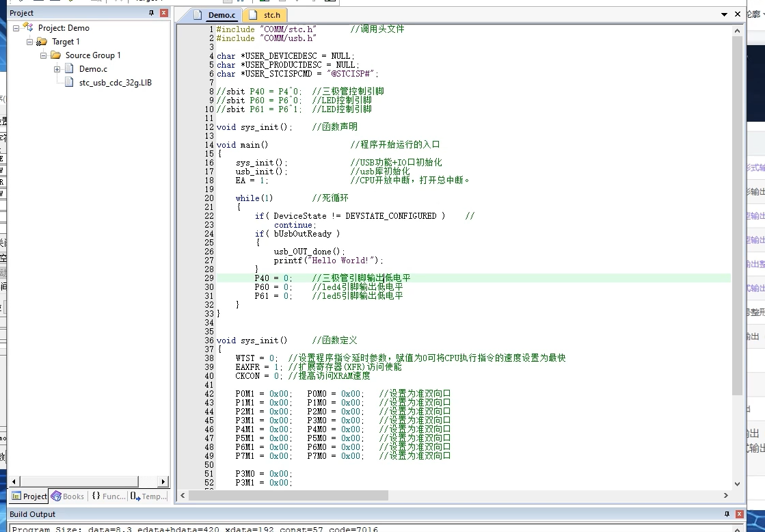Click the 'char *USER_STCISPCMD' declaration line
This screenshot has width=765, height=532.
[x=297, y=74]
